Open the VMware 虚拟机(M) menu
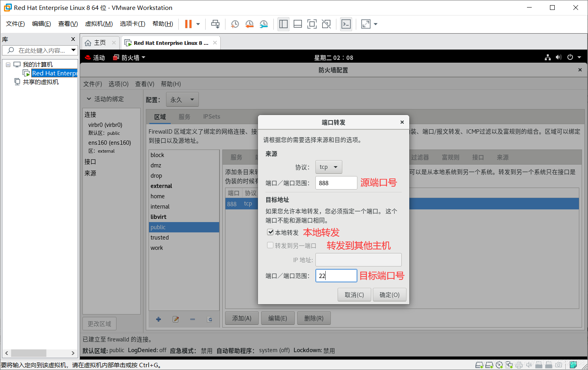 pos(99,24)
